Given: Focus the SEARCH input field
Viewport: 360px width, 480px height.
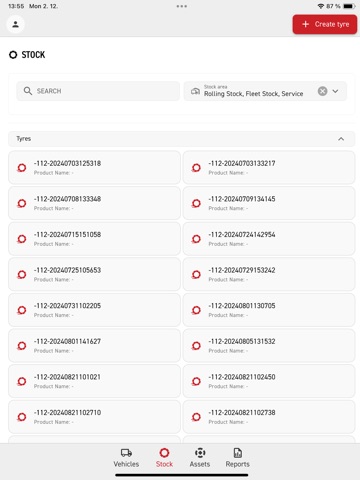Looking at the screenshot, I should [98, 91].
